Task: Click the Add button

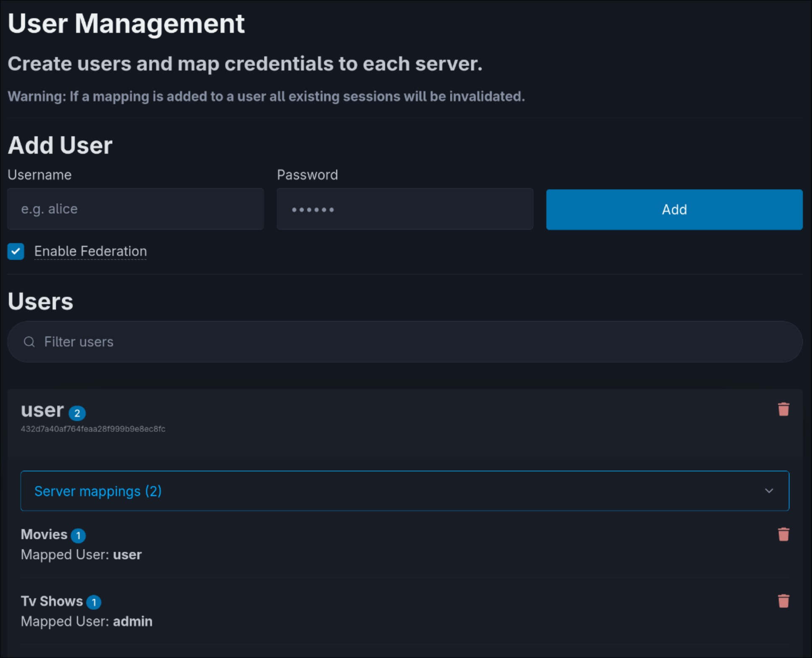Action: (673, 209)
